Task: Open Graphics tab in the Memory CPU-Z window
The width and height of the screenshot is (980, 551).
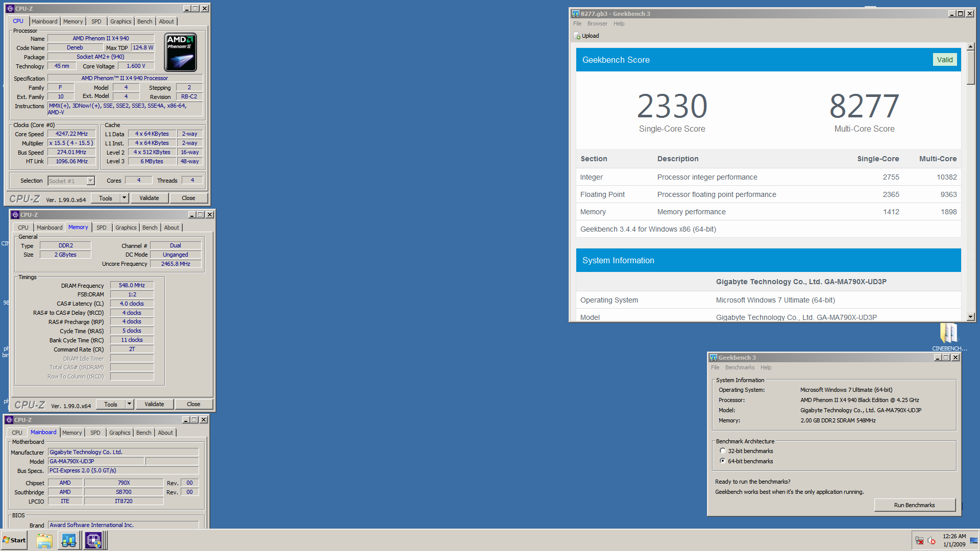Action: click(126, 228)
